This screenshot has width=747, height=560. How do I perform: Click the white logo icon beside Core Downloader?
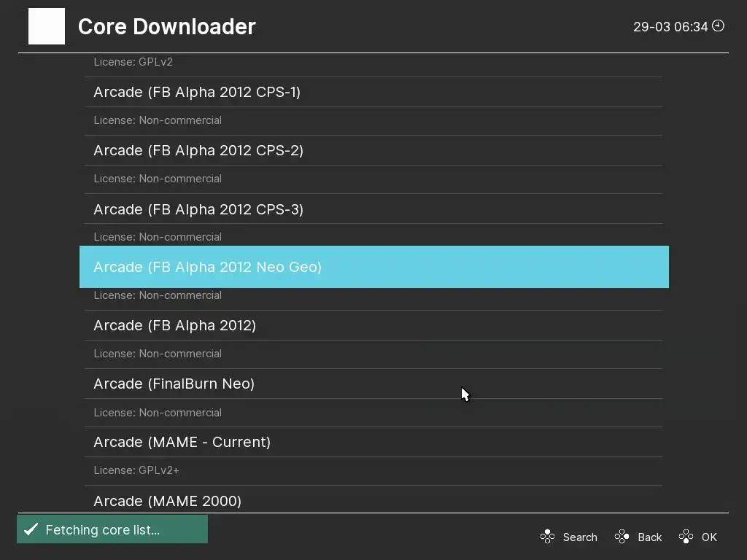coord(47,26)
